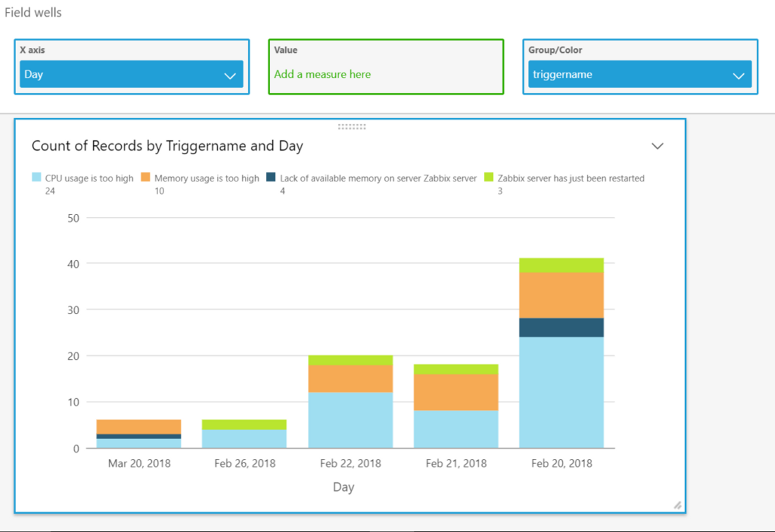This screenshot has width=775, height=532.
Task: Click the Add a measure here well
Action: point(322,74)
